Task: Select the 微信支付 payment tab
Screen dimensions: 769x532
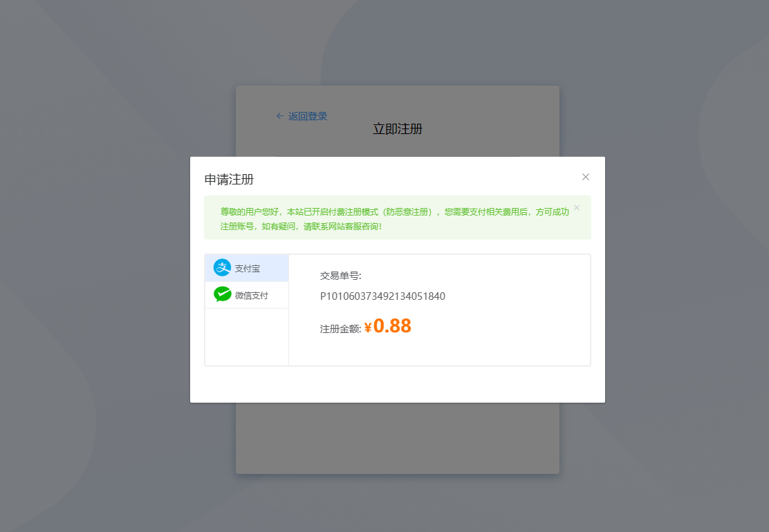Action: (x=247, y=295)
